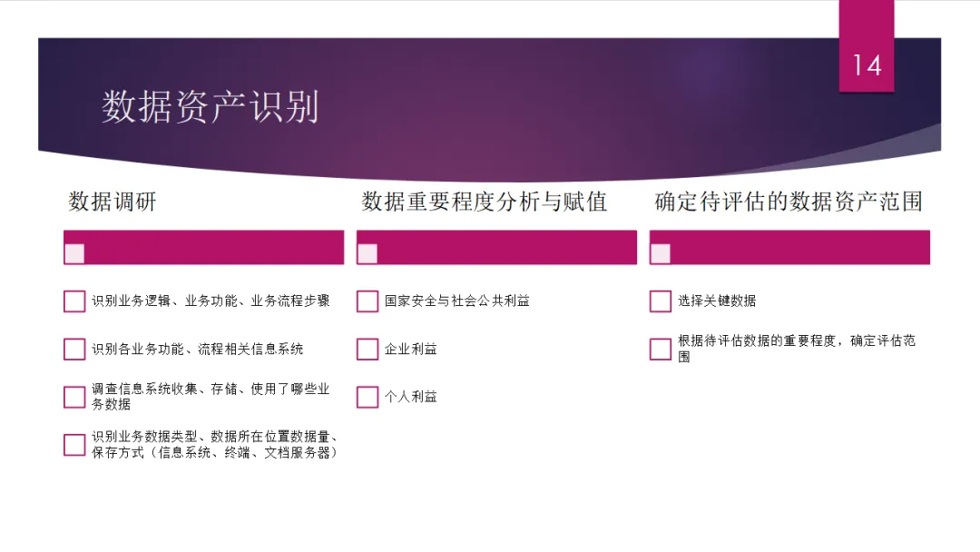The width and height of the screenshot is (980, 552).
Task: Click the 确定待评估的数据资产范围 heading
Action: coord(789,202)
